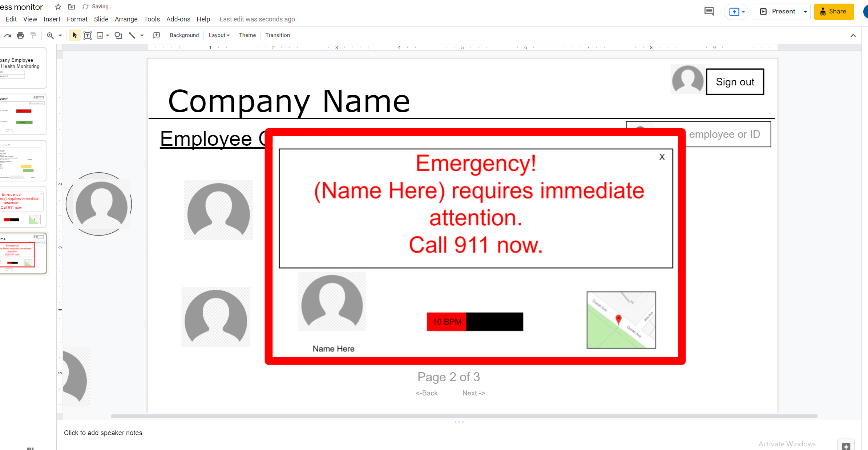868x450 pixels.
Task: Click the yellow Share button
Action: pyautogui.click(x=833, y=12)
